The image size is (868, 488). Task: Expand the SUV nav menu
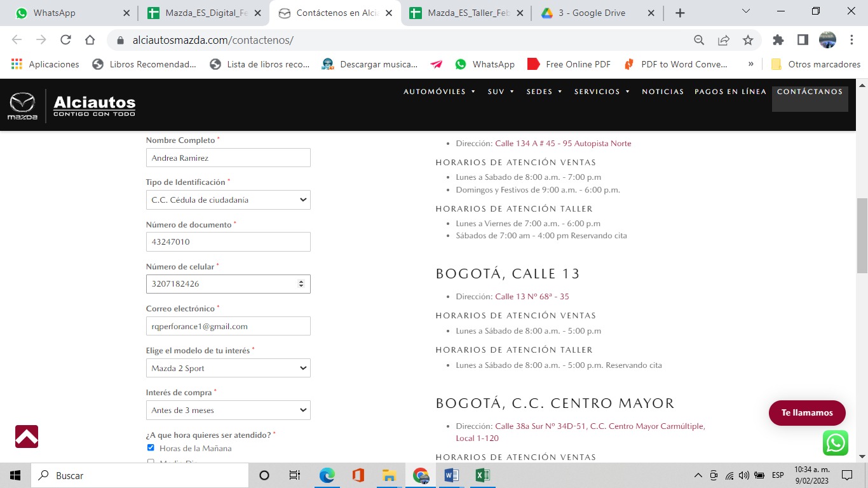[501, 91]
